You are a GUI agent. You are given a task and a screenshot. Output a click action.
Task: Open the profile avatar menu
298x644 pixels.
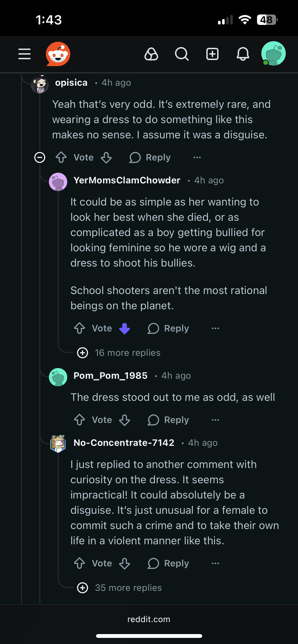pos(273,54)
